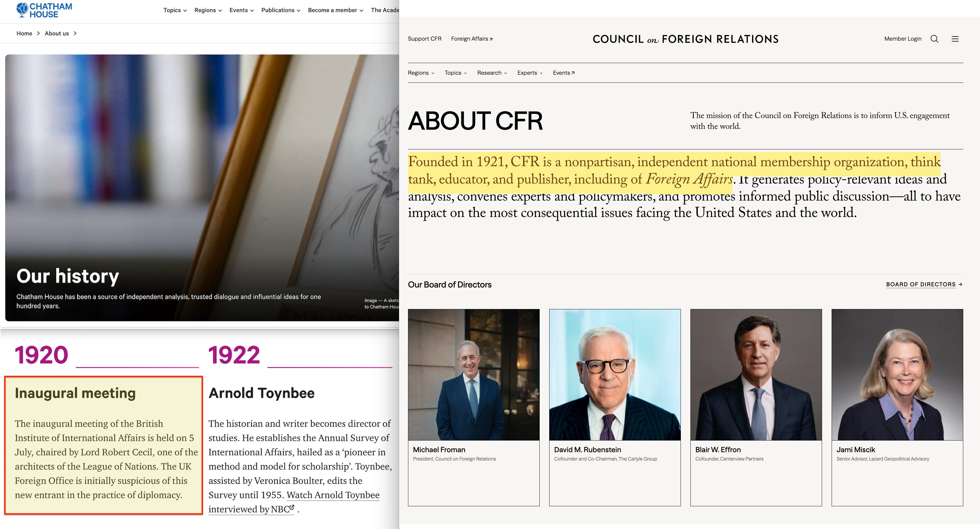Click the Inaugural meeting heading
Viewport: 980px width, 529px height.
[75, 393]
